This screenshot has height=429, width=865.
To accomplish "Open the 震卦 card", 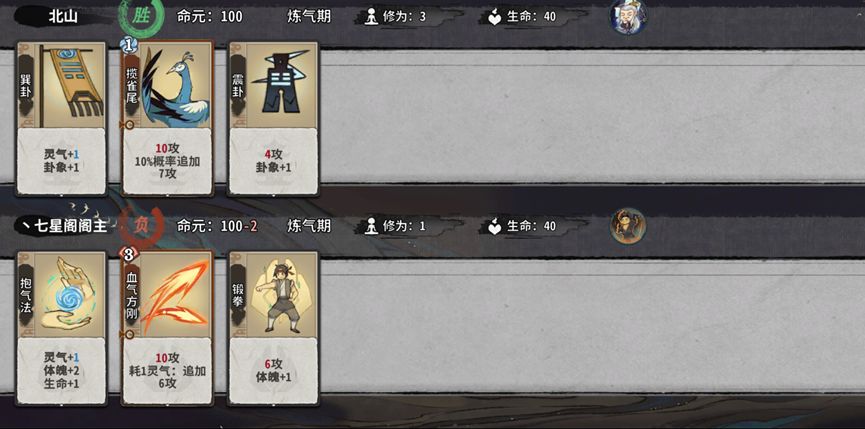I will 274,119.
